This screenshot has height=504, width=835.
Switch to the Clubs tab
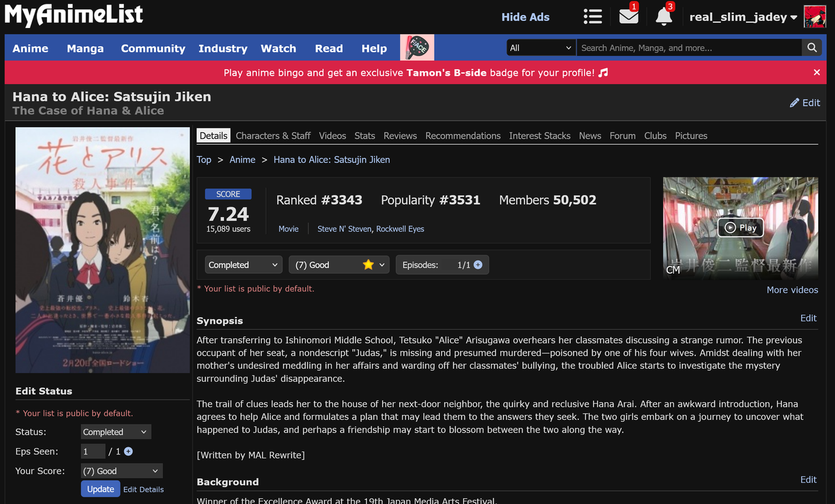[656, 136]
